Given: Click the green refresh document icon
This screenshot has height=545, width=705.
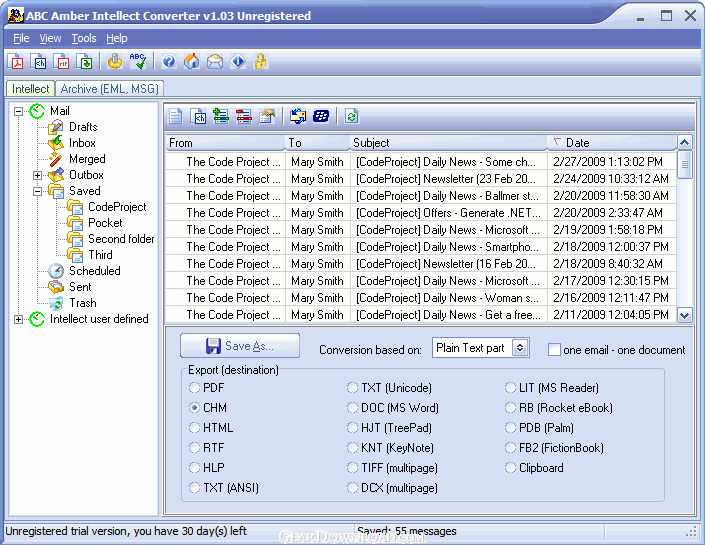Looking at the screenshot, I should 352,116.
